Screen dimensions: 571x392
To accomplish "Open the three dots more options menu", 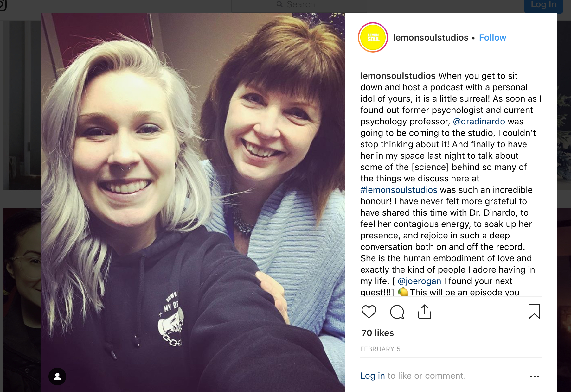I will pos(534,376).
